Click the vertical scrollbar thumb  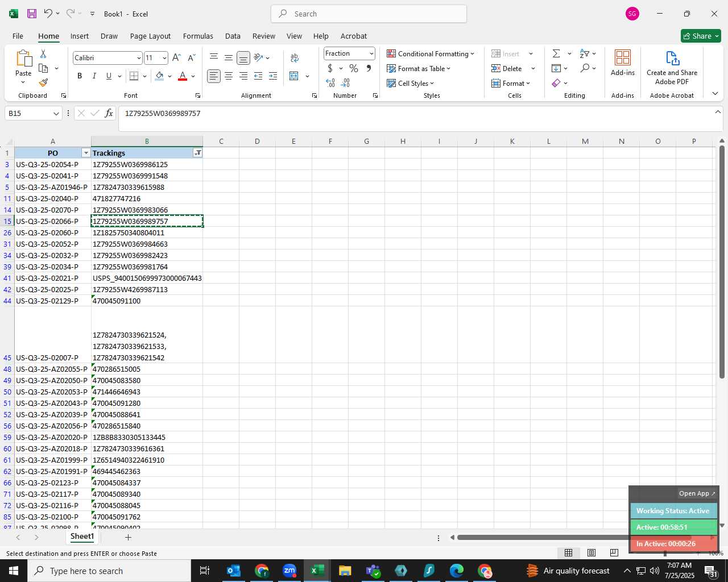click(722, 261)
